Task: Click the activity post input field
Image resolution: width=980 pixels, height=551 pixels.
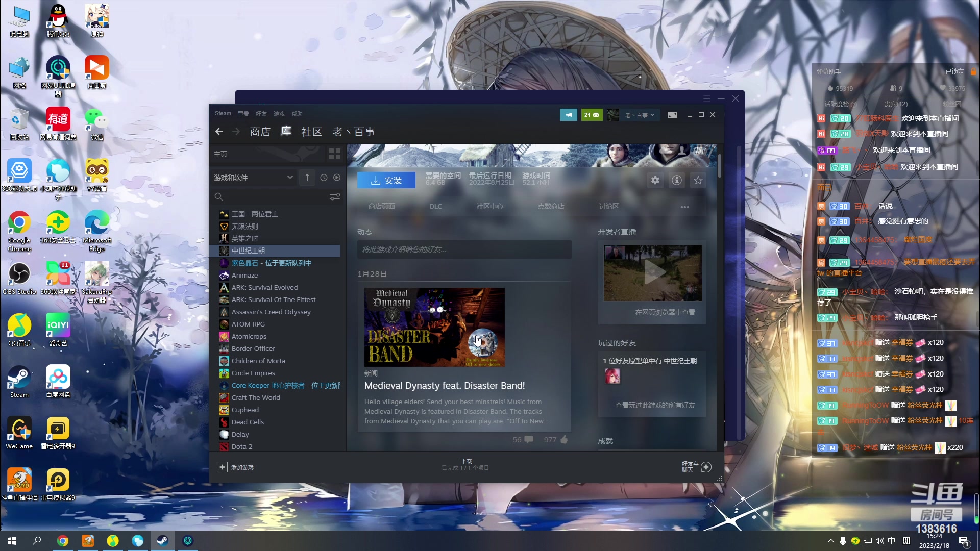Action: pyautogui.click(x=464, y=249)
